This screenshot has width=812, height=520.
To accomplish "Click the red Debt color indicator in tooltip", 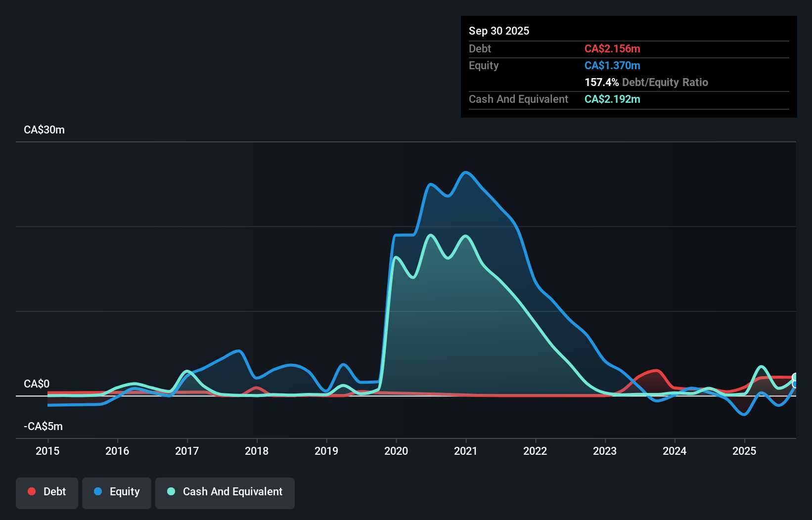I will (x=612, y=48).
